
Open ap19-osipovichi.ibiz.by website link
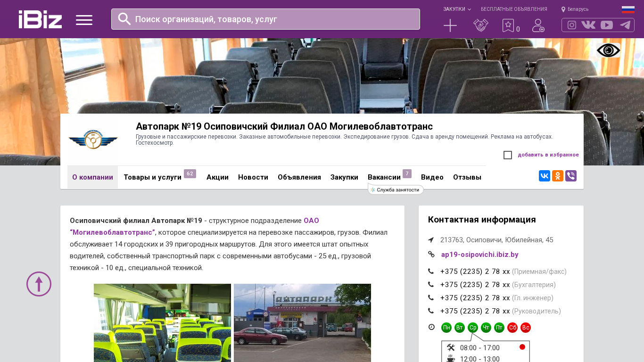[480, 255]
